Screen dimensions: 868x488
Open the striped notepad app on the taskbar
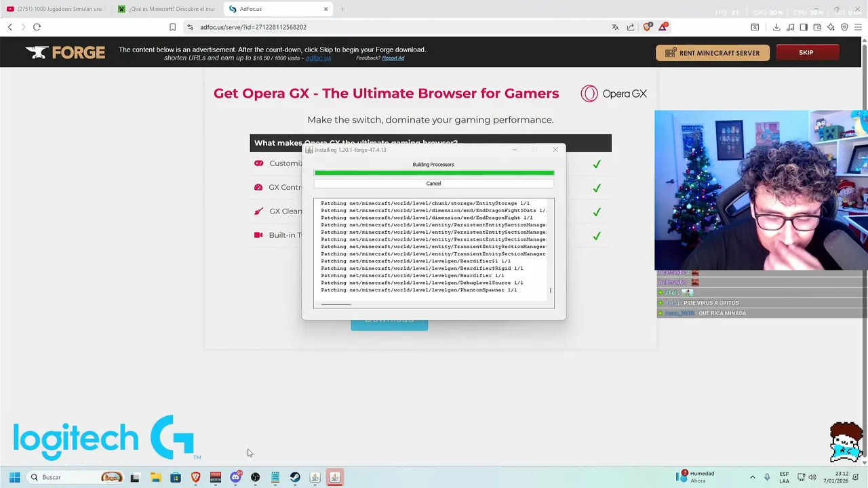(275, 477)
